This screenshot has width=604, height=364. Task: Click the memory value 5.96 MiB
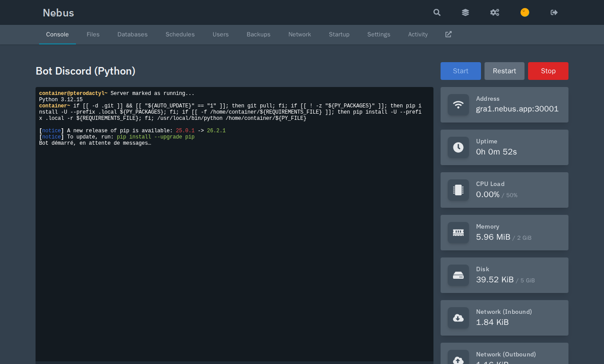coord(493,237)
